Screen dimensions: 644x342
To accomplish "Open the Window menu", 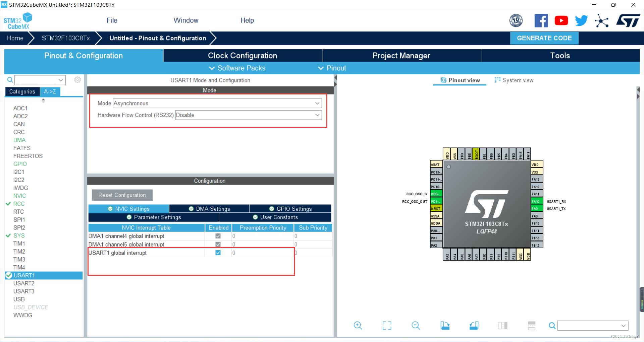I will pyautogui.click(x=186, y=20).
